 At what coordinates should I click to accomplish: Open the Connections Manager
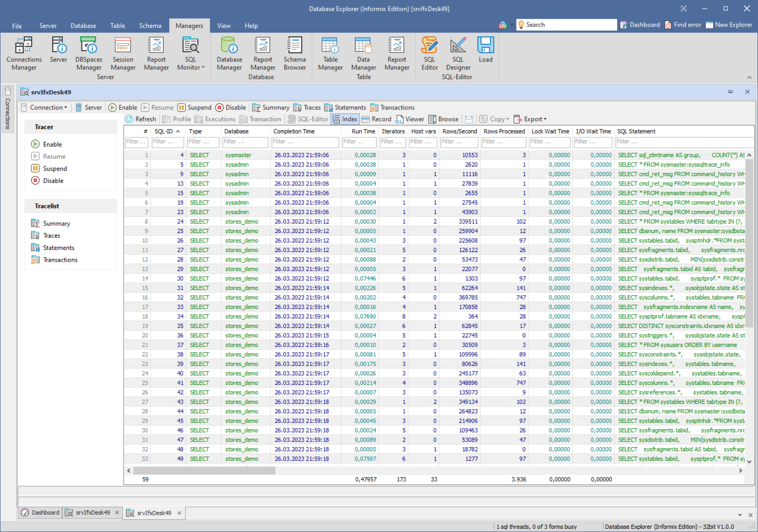[24, 54]
